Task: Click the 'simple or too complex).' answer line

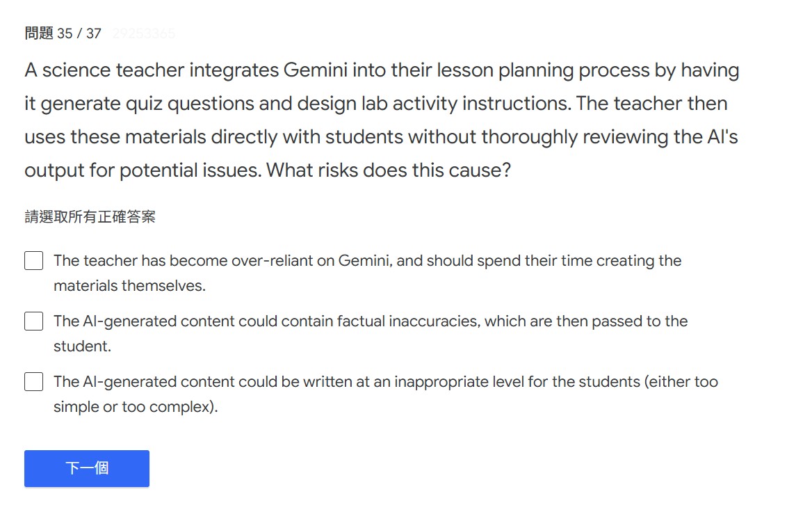Action: point(136,407)
